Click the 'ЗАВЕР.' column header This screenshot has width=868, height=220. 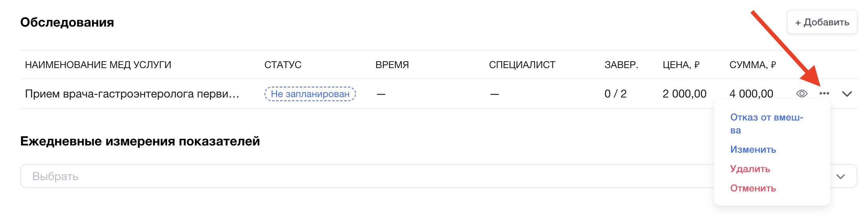(x=621, y=65)
